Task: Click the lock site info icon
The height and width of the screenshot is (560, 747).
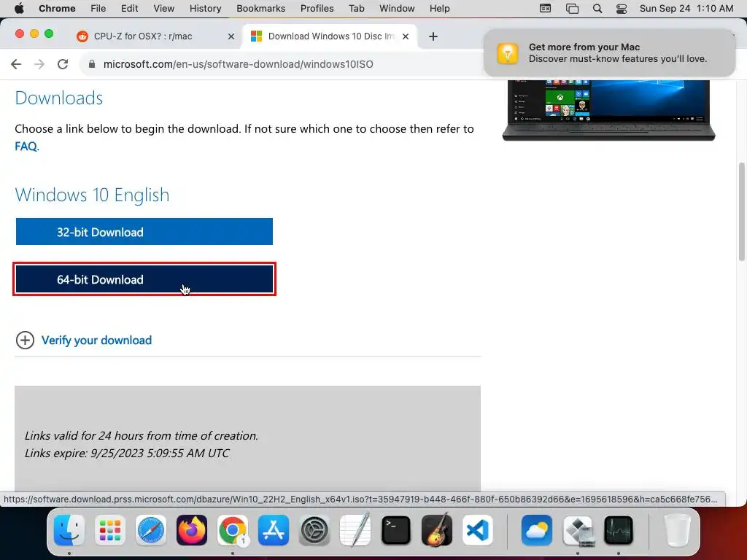Action: coord(92,64)
